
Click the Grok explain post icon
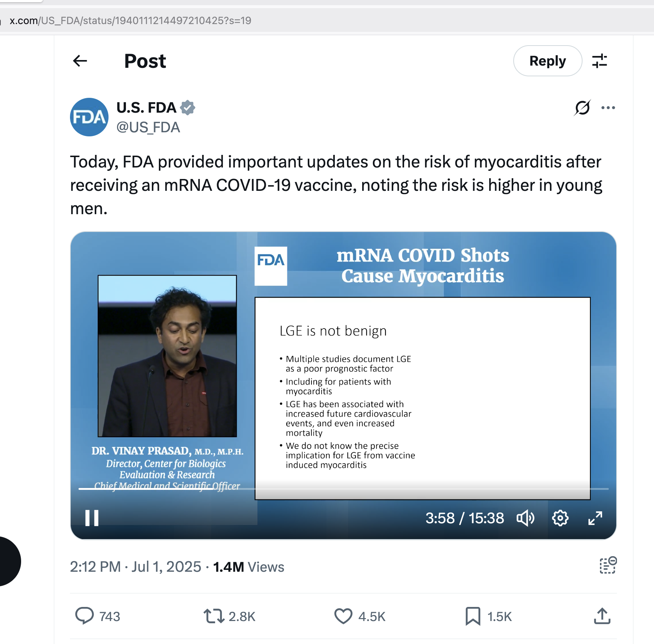[x=583, y=108]
